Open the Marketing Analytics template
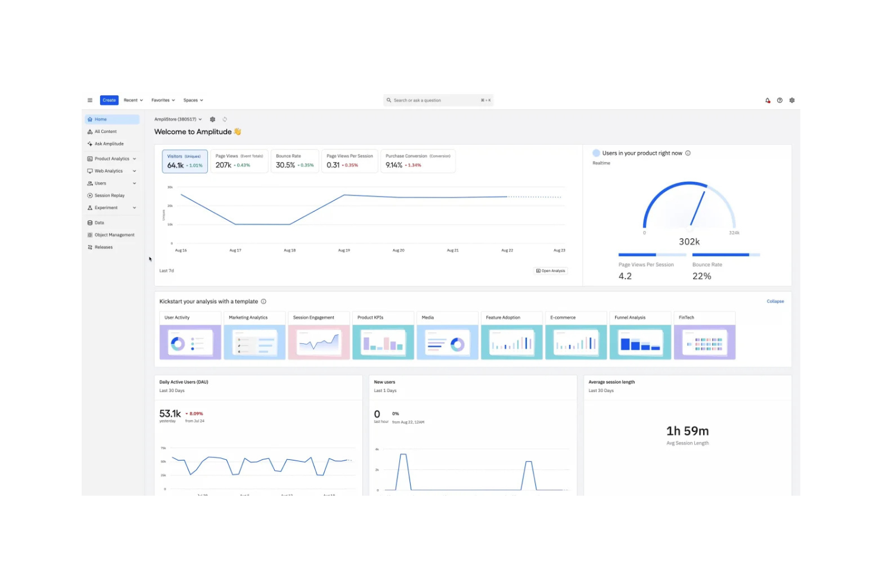This screenshot has width=882, height=588. (x=254, y=335)
